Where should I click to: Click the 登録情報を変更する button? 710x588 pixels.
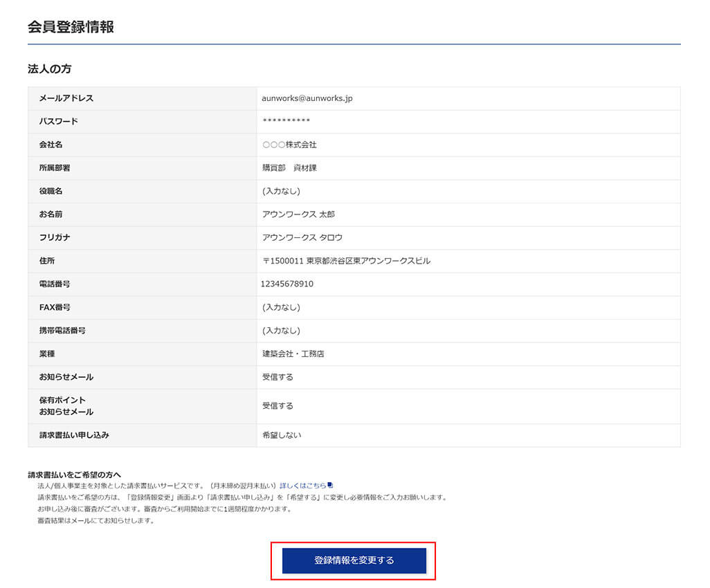[x=354, y=560]
